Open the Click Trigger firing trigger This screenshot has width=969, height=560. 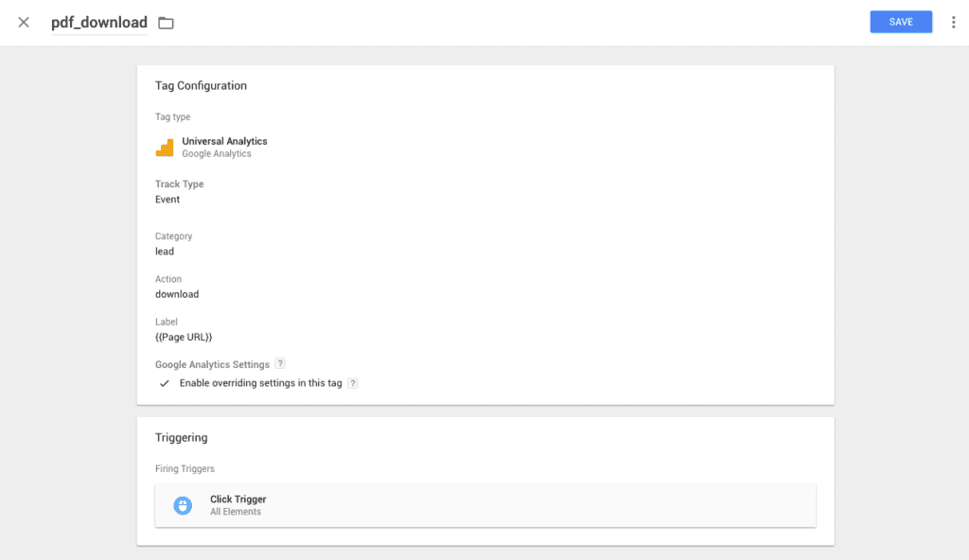[484, 505]
